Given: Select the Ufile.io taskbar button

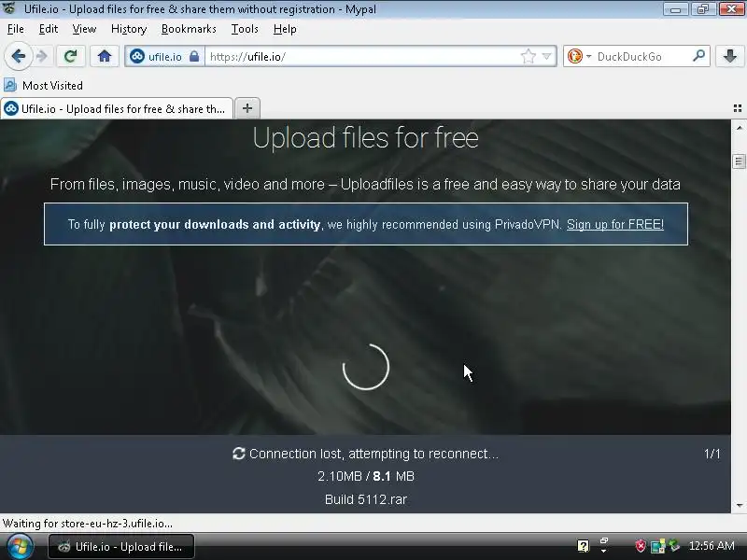Looking at the screenshot, I should click(x=121, y=547).
